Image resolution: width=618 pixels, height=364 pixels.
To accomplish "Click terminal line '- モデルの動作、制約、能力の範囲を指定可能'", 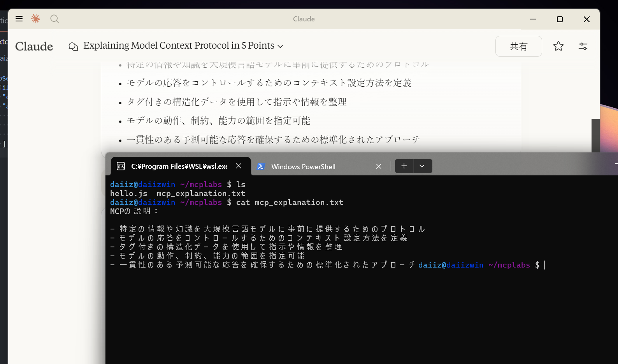I will point(207,256).
